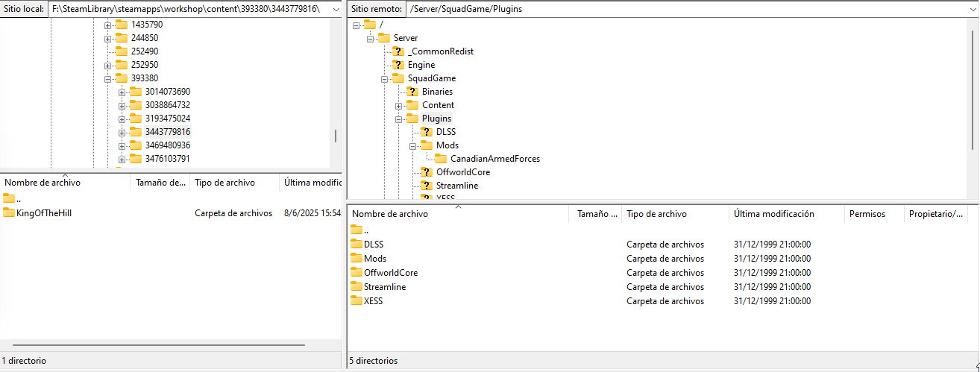Image resolution: width=980 pixels, height=372 pixels.
Task: Sort remote files by Última modificación
Action: point(787,214)
